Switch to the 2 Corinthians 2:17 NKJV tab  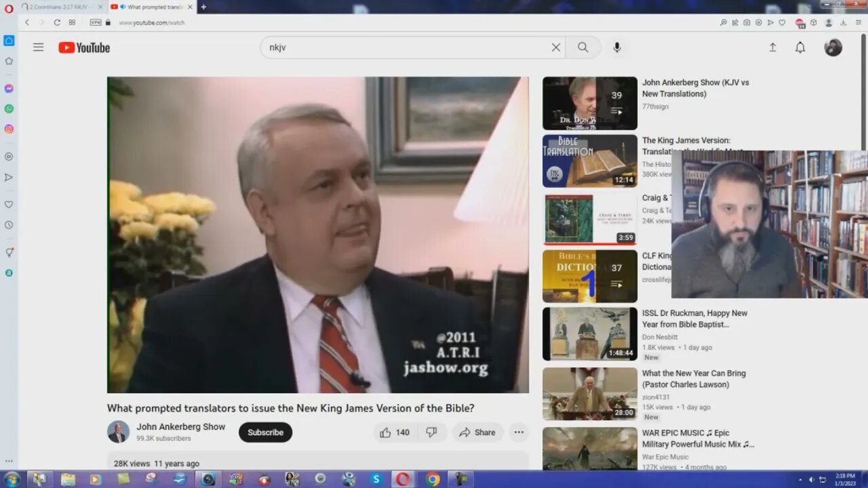[x=60, y=7]
